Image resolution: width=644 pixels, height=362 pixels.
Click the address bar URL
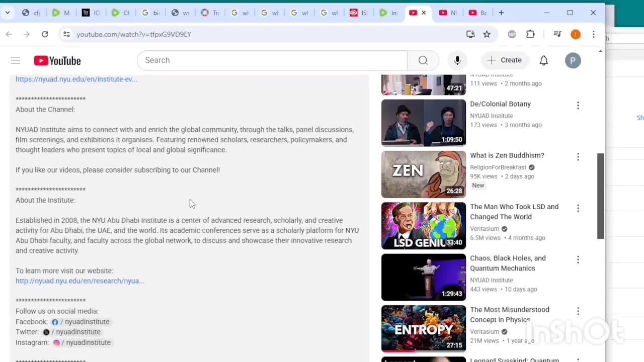coord(134,34)
